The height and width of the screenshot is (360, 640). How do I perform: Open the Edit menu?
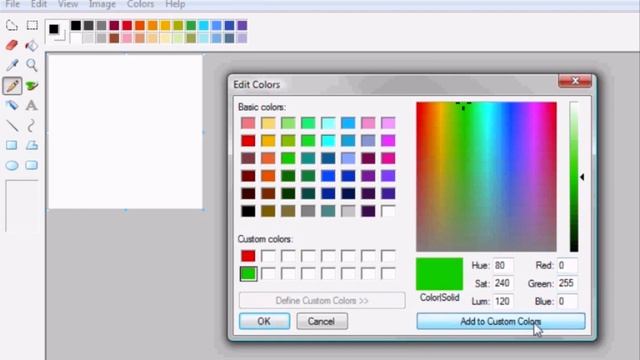point(39,4)
